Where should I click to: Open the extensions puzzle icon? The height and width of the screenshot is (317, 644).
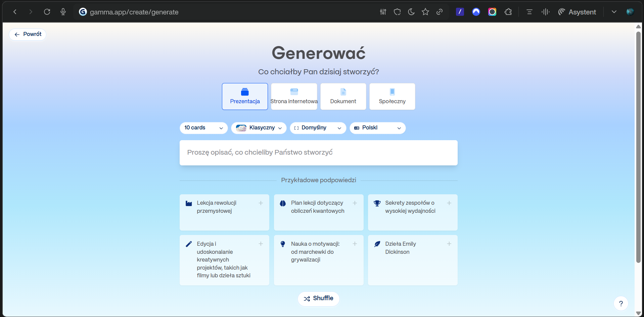508,12
